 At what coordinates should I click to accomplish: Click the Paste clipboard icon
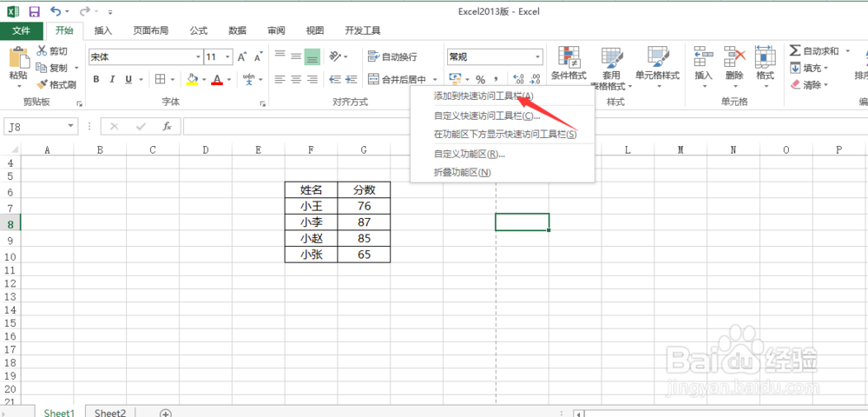click(x=19, y=57)
